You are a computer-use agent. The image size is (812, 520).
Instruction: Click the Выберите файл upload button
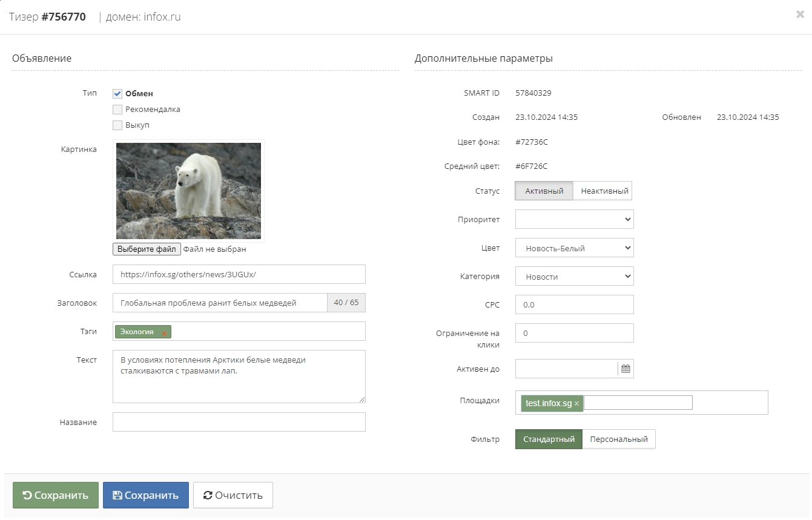pos(147,249)
